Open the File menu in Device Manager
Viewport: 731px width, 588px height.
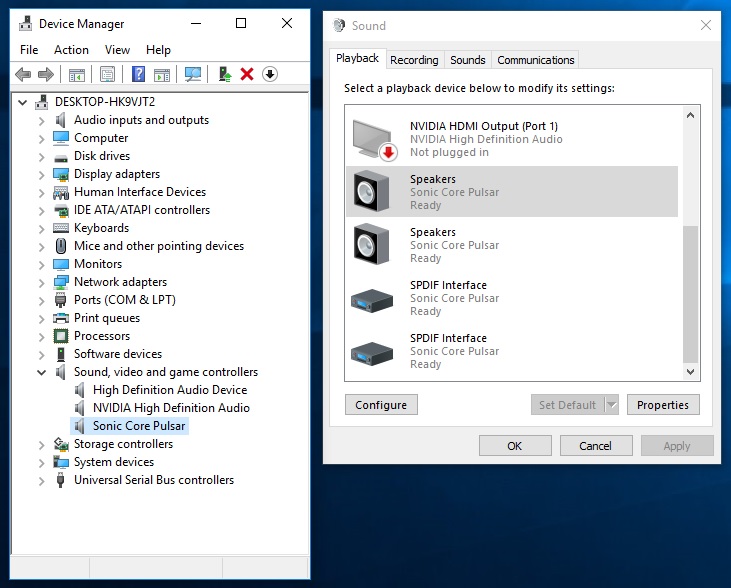29,50
